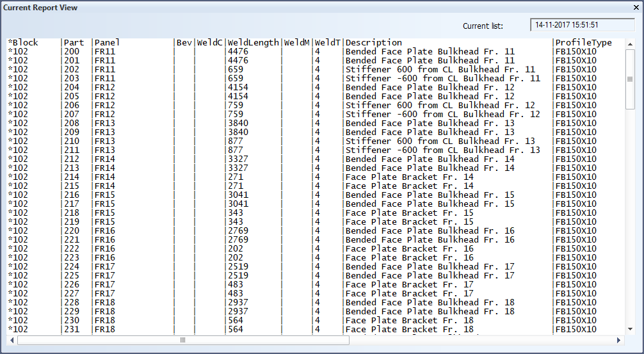
Task: Select the WeldLength column header
Action: 254,43
